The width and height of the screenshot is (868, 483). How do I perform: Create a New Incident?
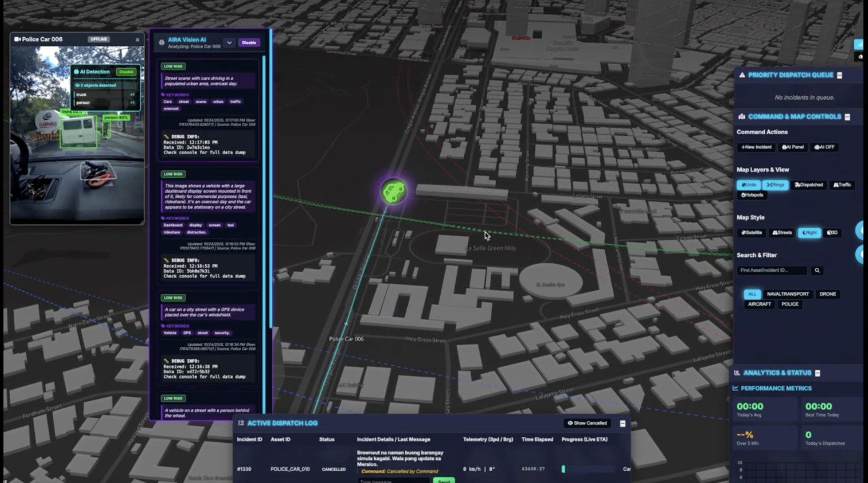pos(756,147)
